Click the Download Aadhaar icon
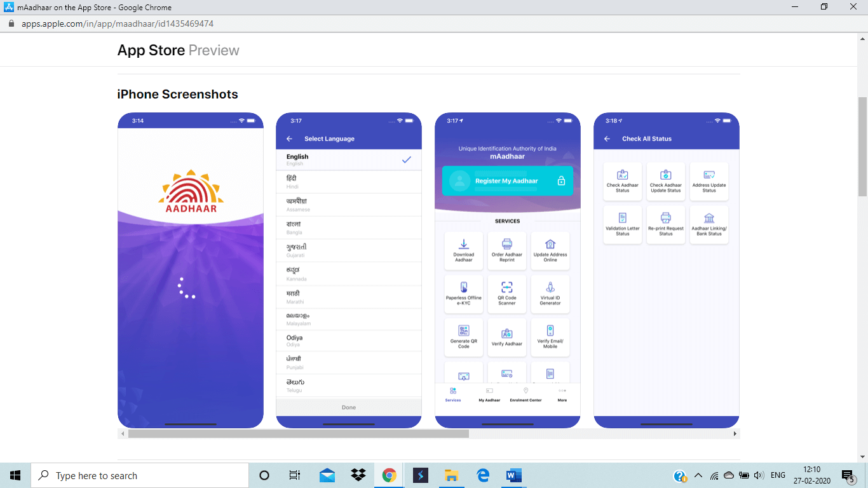Viewport: 868px width, 488px height. 464,245
